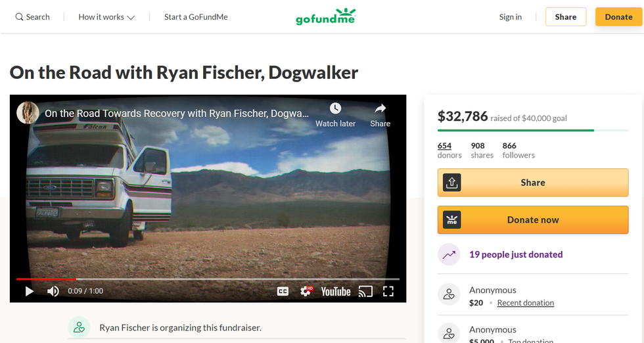Image resolution: width=644 pixels, height=343 pixels.
Task: Click Sign in at the top
Action: click(511, 17)
